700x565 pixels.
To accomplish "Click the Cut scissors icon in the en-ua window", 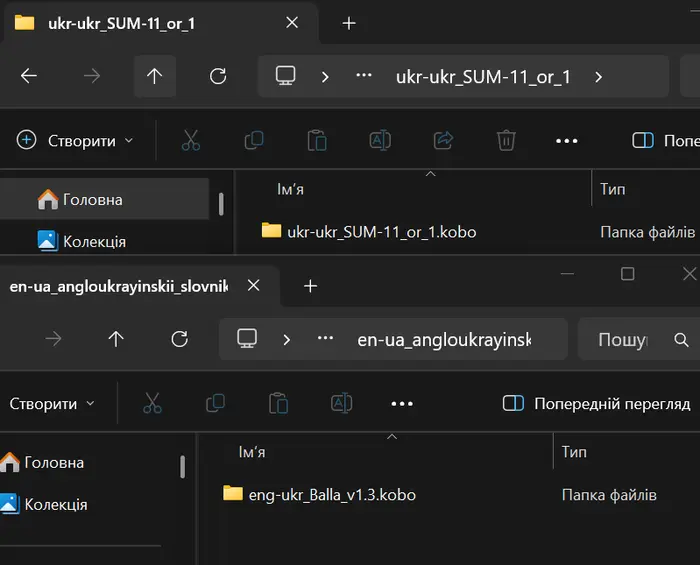I will pos(153,403).
